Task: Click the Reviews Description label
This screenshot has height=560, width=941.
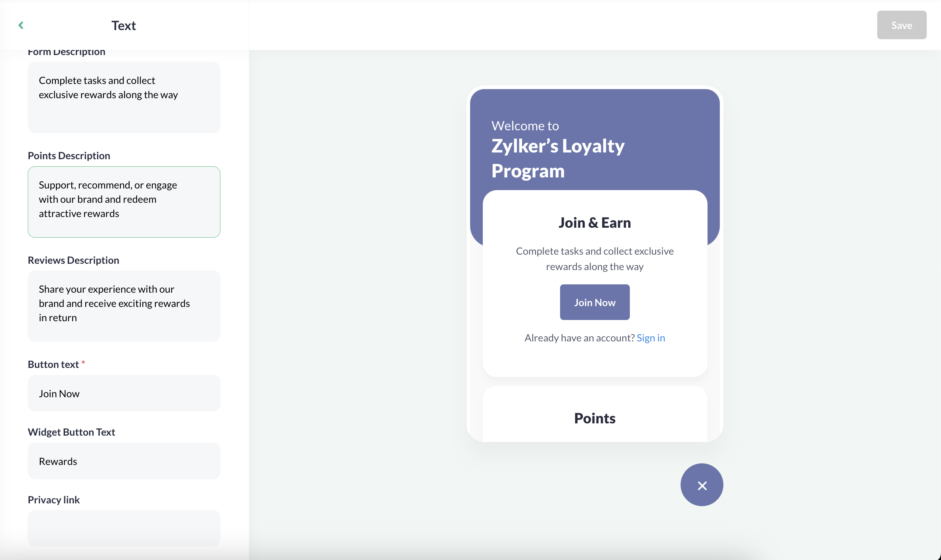Action: [x=73, y=260]
